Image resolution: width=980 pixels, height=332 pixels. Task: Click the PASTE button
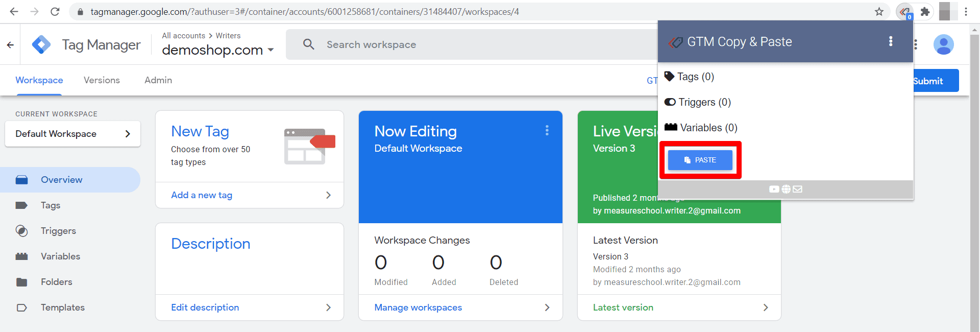[700, 160]
